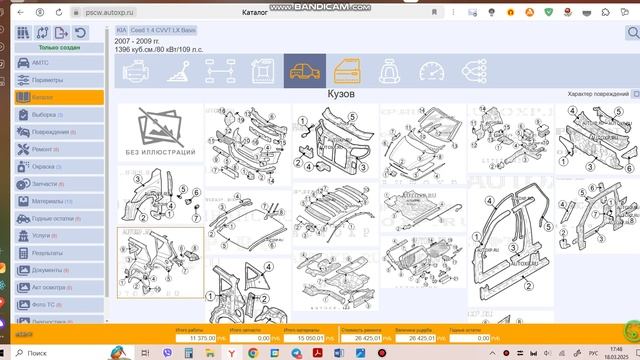Viewport: 640px width, 360px height.
Task: Open the Материалы section
Action: coord(59,201)
